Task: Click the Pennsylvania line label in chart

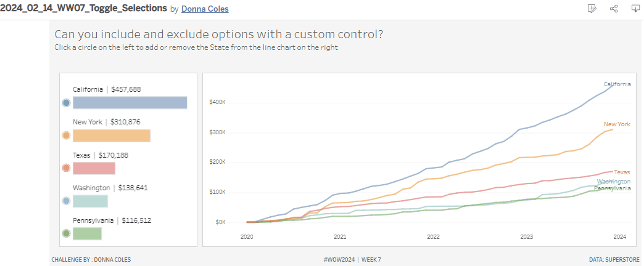Action: point(612,188)
